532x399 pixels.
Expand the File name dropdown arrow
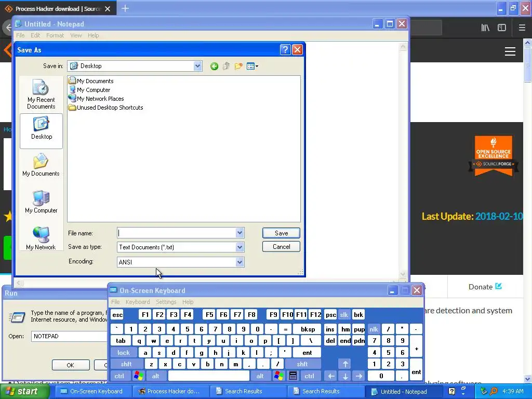tap(240, 233)
